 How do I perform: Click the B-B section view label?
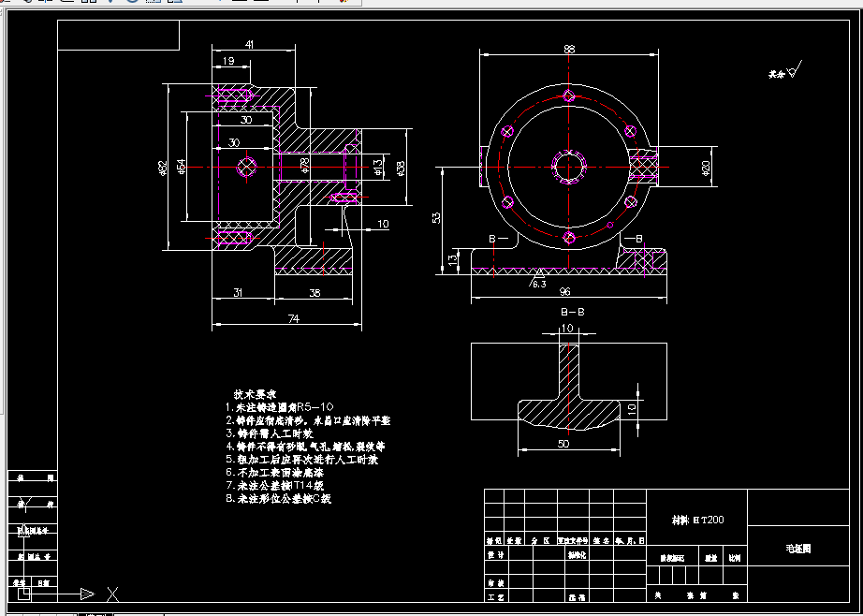572,312
